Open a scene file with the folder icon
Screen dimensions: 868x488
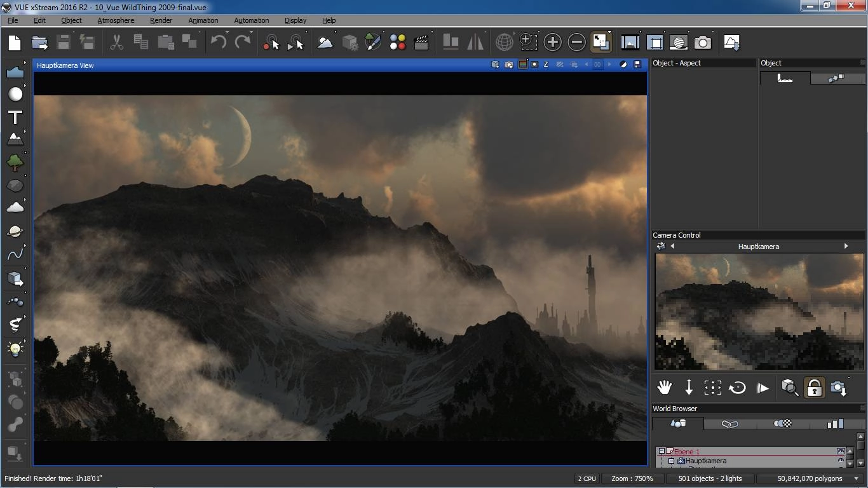[x=39, y=43]
